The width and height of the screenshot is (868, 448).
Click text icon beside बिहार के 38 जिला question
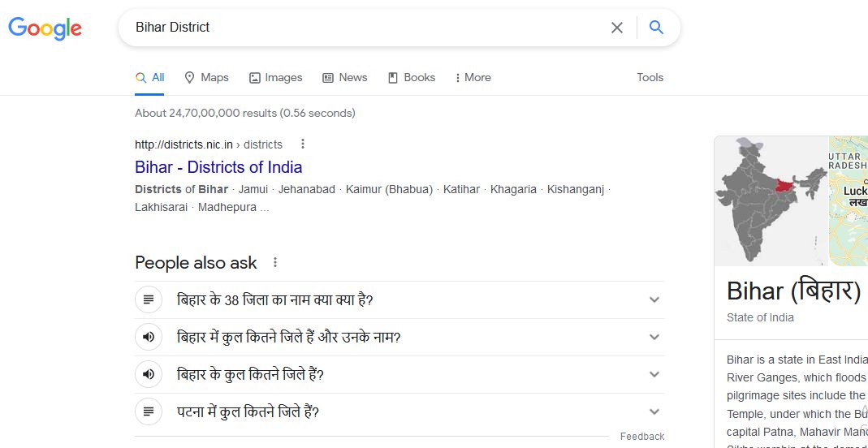149,299
